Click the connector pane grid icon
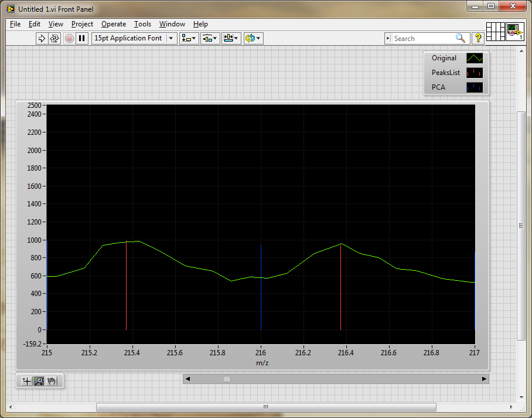 click(x=496, y=31)
